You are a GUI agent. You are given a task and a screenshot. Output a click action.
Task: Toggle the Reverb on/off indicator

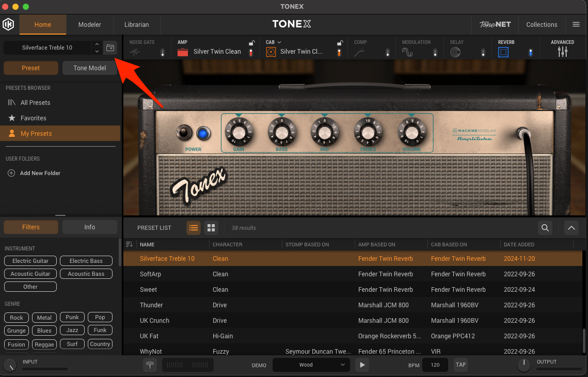[530, 52]
